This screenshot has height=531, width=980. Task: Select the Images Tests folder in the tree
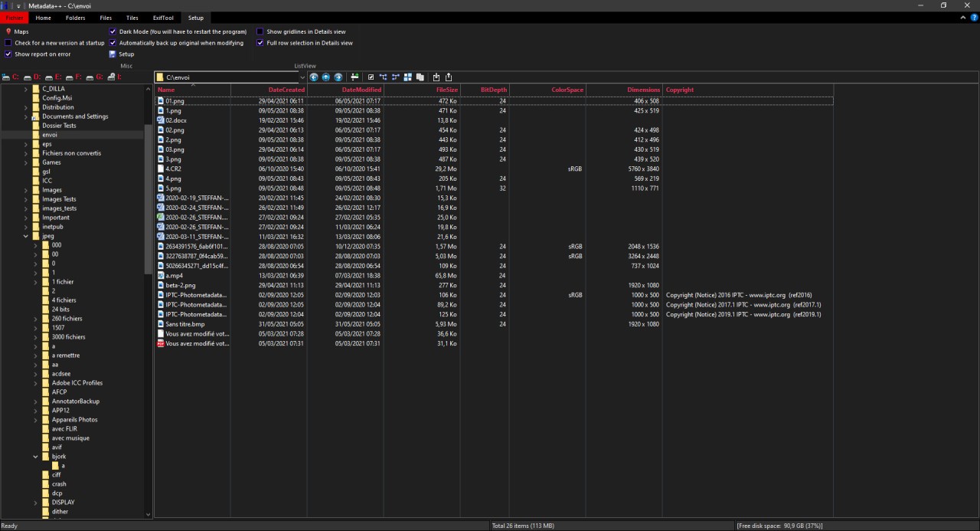[x=59, y=199]
